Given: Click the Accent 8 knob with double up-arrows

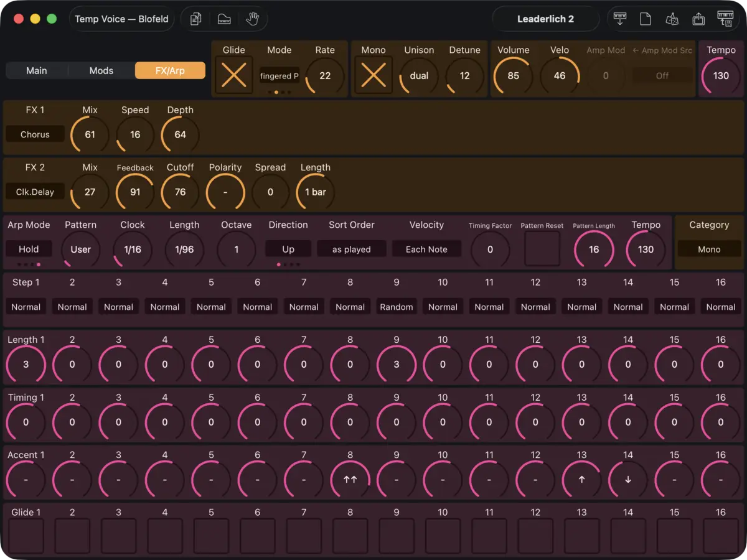Looking at the screenshot, I should click(350, 480).
